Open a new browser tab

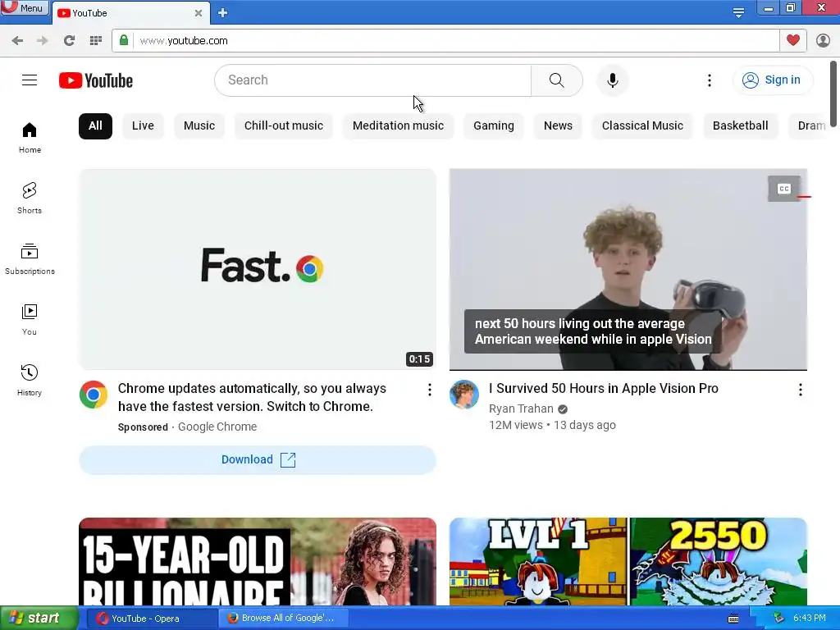(x=223, y=13)
